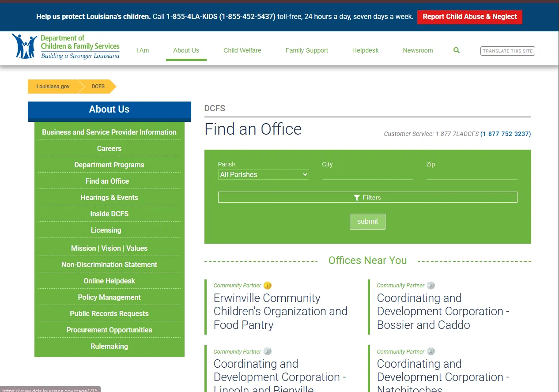Image resolution: width=559 pixels, height=392 pixels.
Task: Open Coordinating and Development Corporation - Bossier and Caddo
Action: click(x=443, y=311)
